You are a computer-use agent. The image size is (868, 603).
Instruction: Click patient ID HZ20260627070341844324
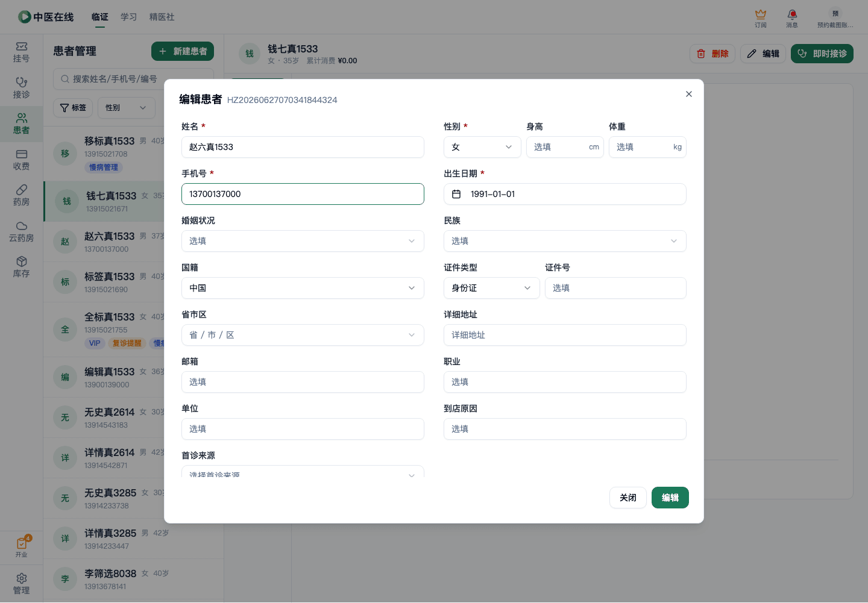pos(282,100)
